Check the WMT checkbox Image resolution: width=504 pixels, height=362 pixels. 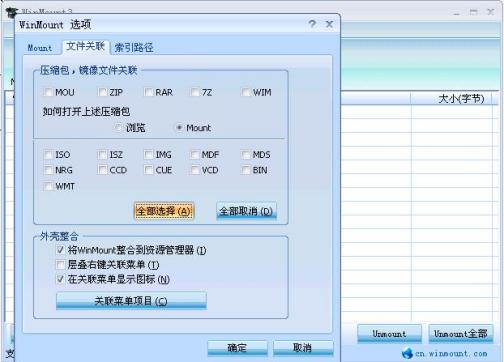pyautogui.click(x=48, y=186)
